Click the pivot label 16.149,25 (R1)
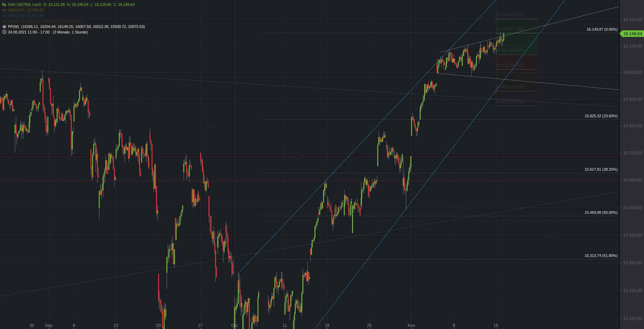The height and width of the screenshot is (329, 644). pyautogui.click(x=509, y=29)
